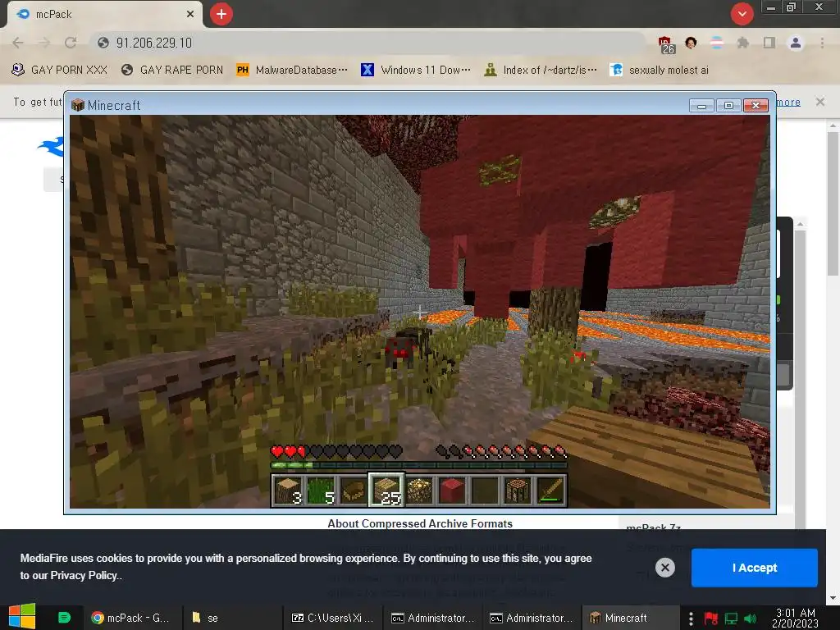The height and width of the screenshot is (630, 840).
Task: Select the stick item in last hotbar slot
Action: point(550,491)
